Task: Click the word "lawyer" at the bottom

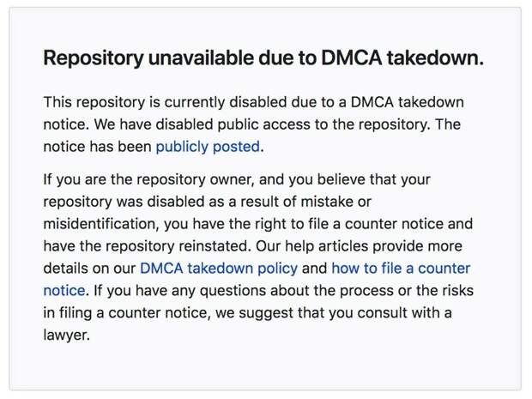Action: coord(65,335)
